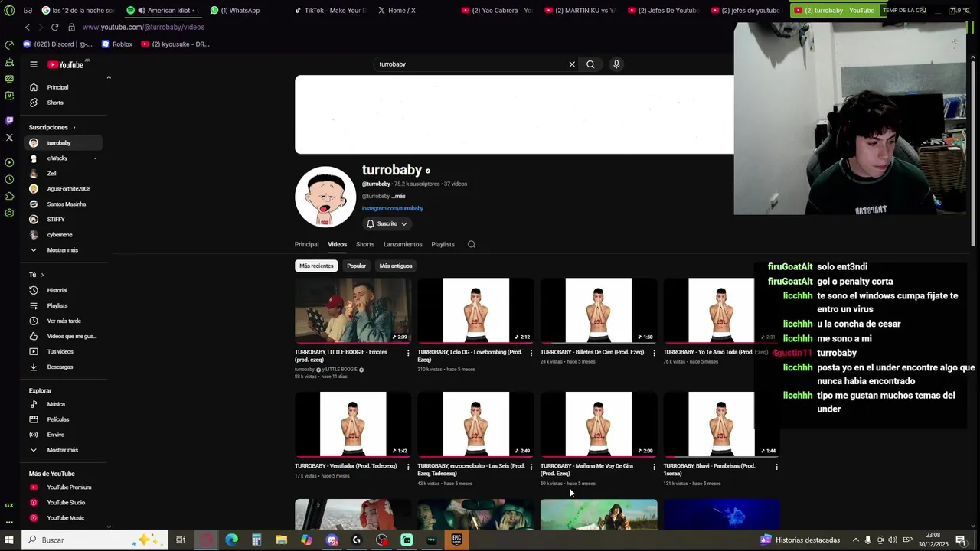Open YouTube Studio link

click(64, 503)
